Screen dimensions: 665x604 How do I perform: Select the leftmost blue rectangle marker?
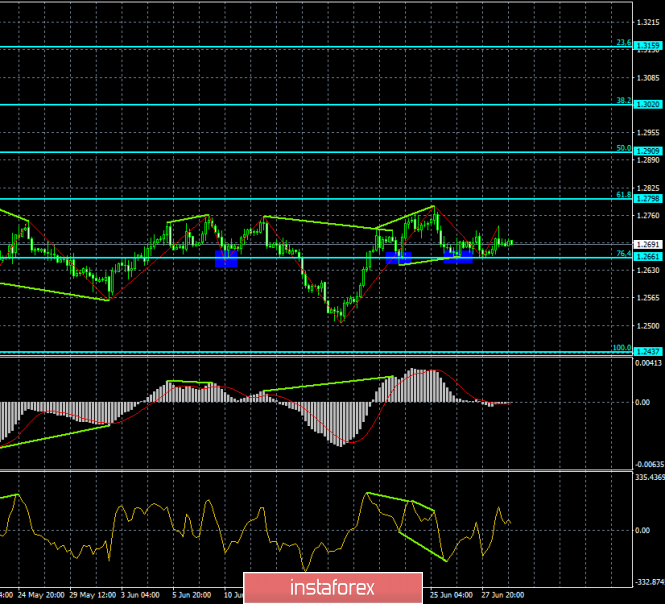226,259
